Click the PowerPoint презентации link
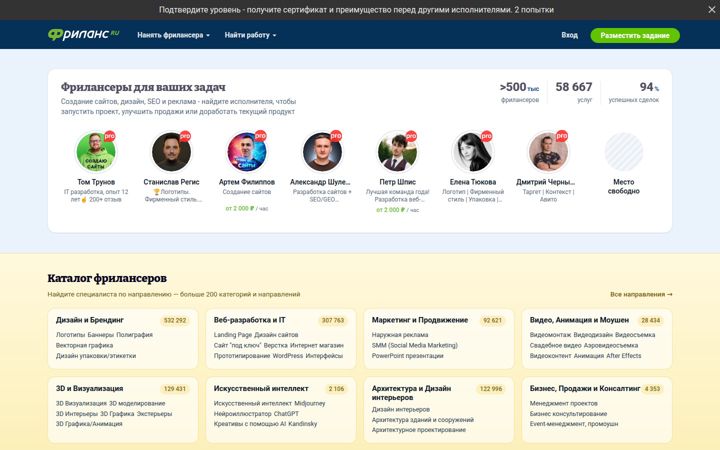Image resolution: width=720 pixels, height=450 pixels. (408, 356)
